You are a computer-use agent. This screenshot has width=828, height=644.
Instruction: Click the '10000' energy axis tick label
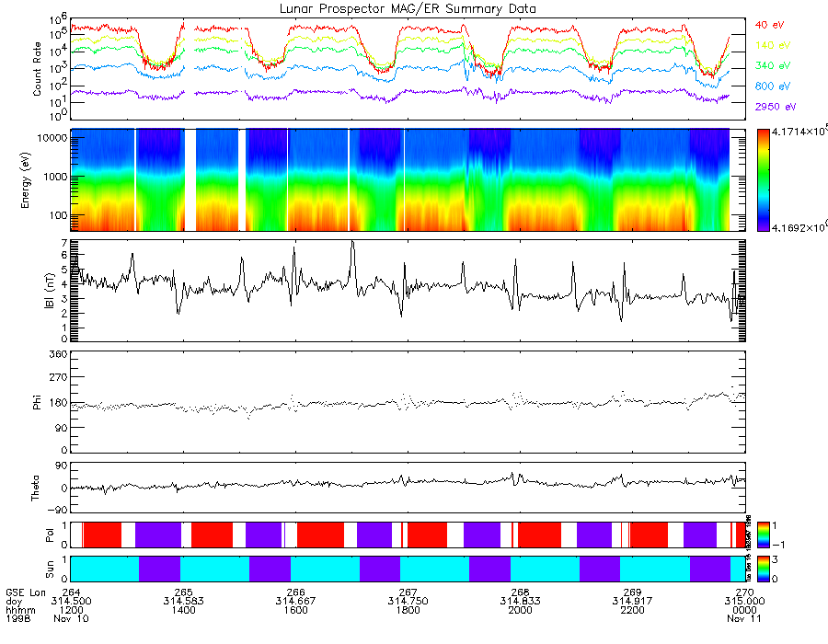coord(52,138)
